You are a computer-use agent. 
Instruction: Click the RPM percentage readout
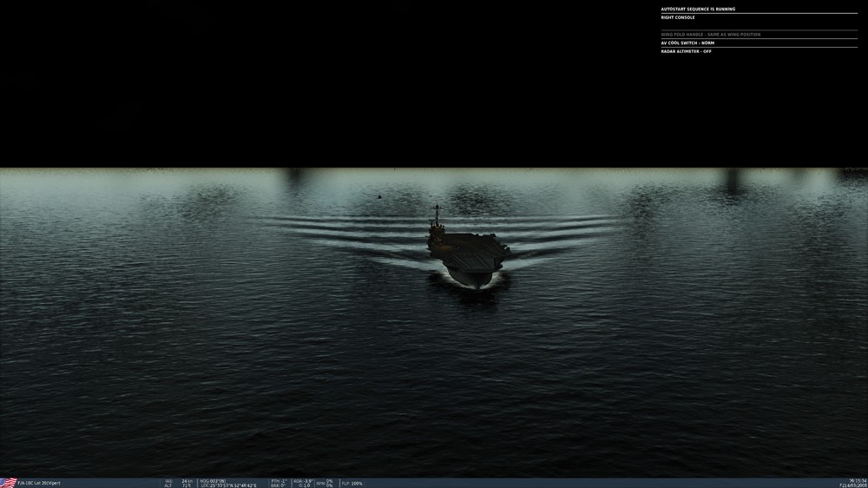point(325,483)
